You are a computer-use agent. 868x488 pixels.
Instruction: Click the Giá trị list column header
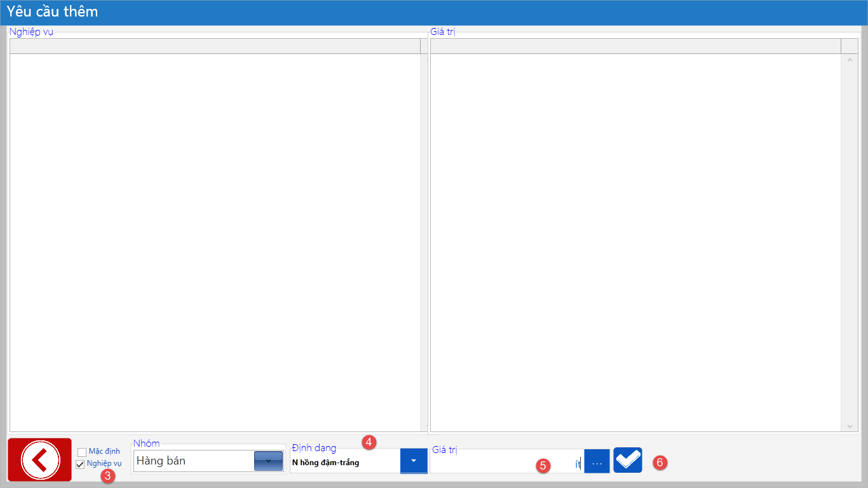635,46
